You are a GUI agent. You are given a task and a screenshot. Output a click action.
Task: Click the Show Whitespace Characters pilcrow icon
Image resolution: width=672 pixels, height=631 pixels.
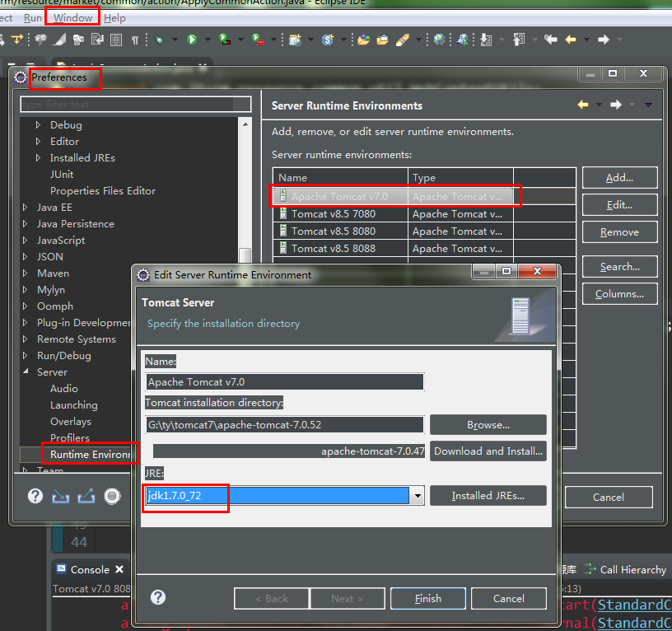coord(135,40)
